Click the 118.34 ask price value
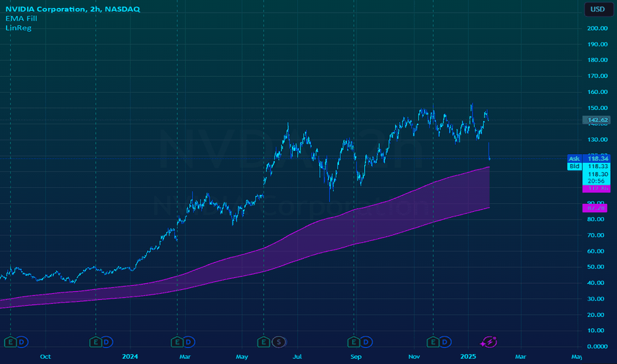The width and height of the screenshot is (617, 364). tap(597, 159)
